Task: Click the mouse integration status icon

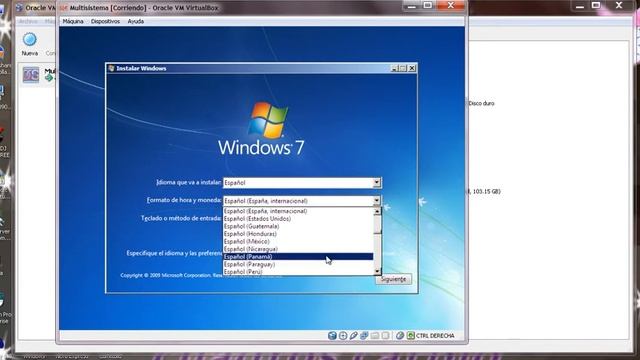Action: point(400,336)
